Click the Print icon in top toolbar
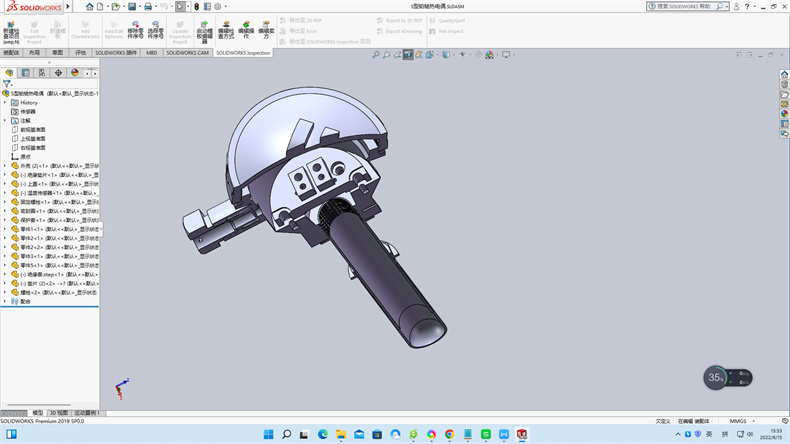This screenshot has height=444, width=790. click(x=148, y=6)
